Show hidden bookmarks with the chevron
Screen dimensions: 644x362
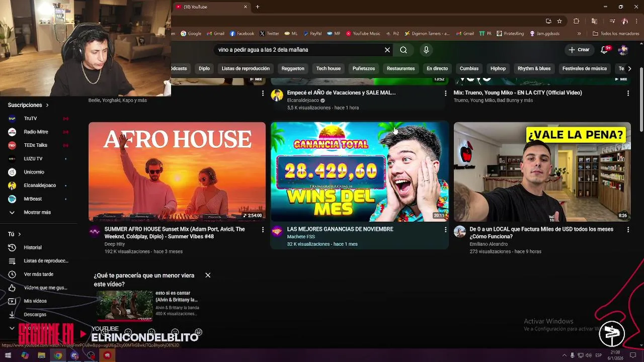579,34
